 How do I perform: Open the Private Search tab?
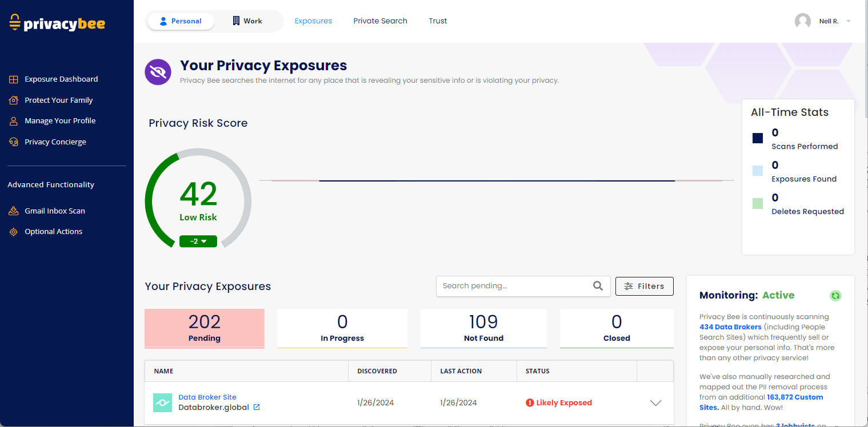[x=380, y=21]
